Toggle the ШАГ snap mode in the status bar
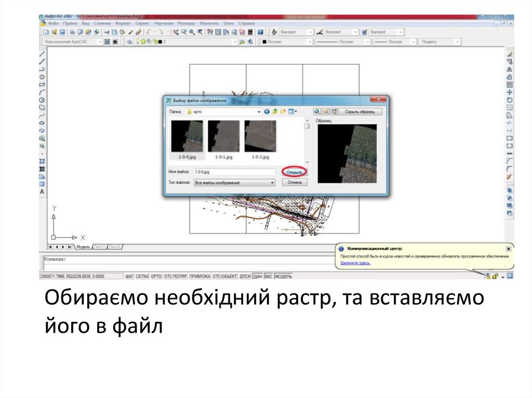Image resolution: width=532 pixels, height=398 pixels. 129,276
